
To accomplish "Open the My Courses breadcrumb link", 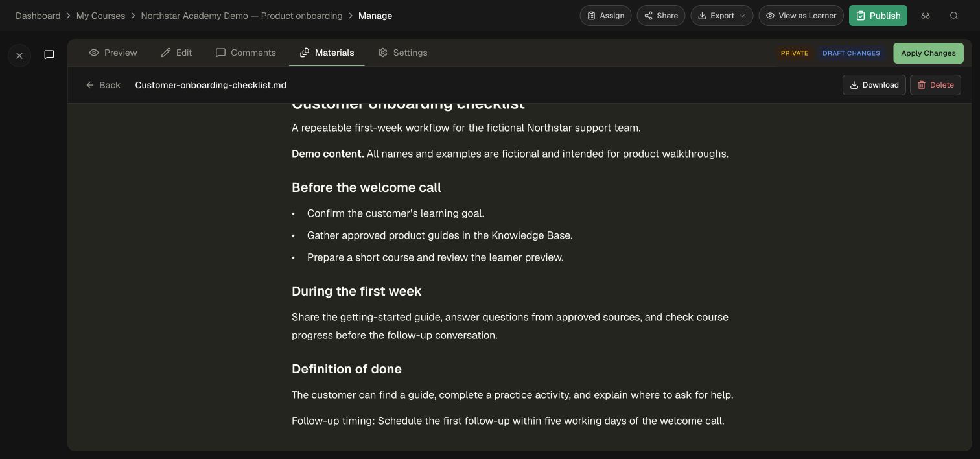I will click(x=100, y=16).
